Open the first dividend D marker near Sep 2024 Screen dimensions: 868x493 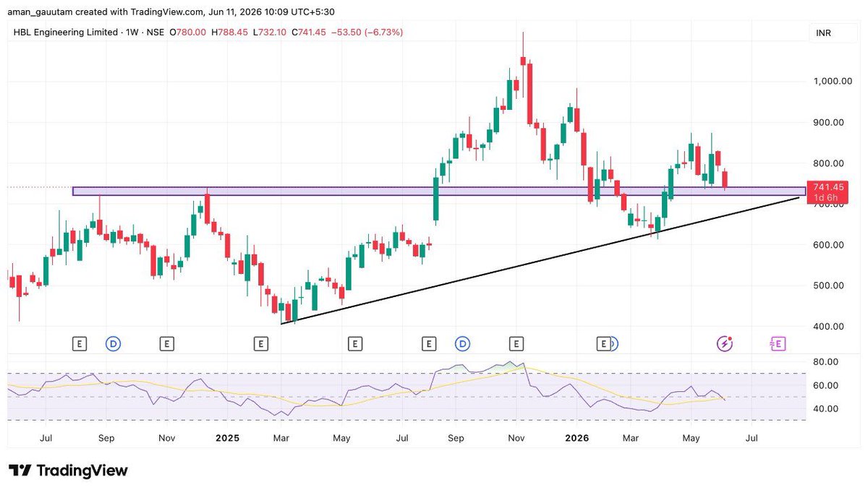click(x=113, y=344)
